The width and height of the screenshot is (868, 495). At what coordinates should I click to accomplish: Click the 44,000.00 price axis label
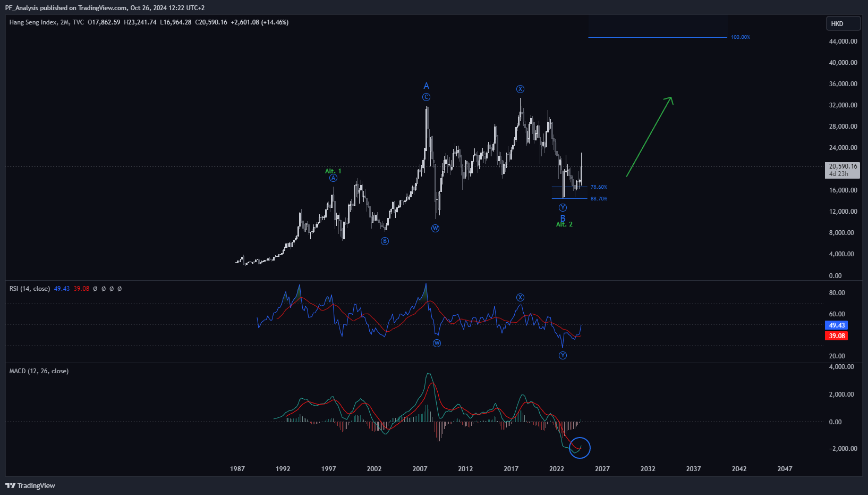click(843, 41)
